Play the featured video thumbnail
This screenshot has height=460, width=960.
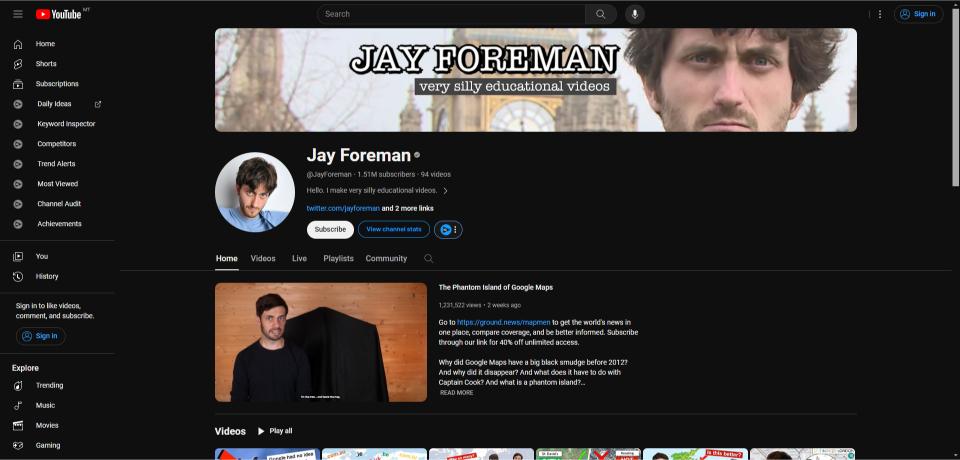click(321, 342)
